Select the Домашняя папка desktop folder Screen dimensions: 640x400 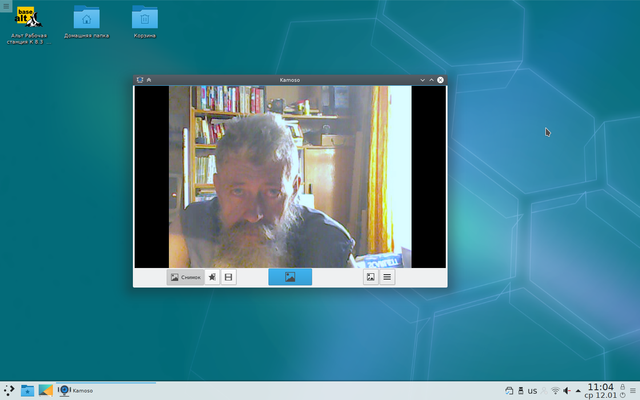(87, 22)
